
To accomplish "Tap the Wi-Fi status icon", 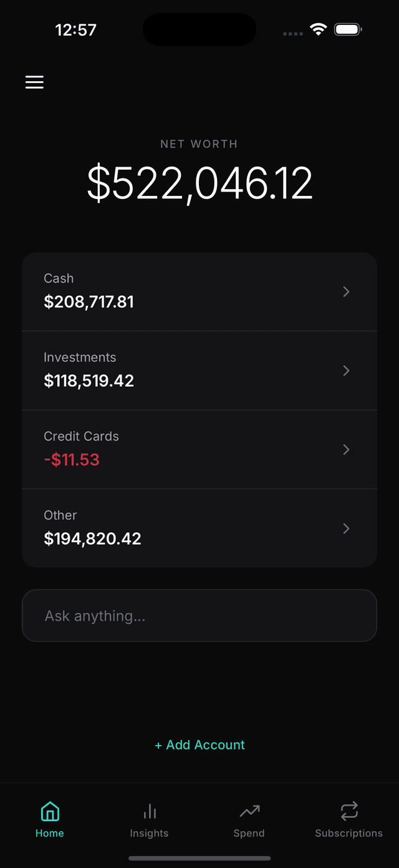I will [x=319, y=29].
